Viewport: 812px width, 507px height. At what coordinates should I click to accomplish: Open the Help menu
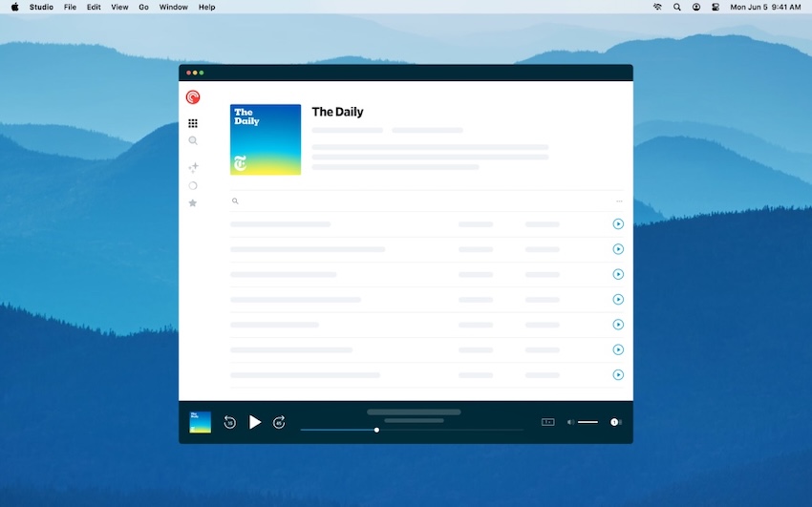tap(206, 7)
